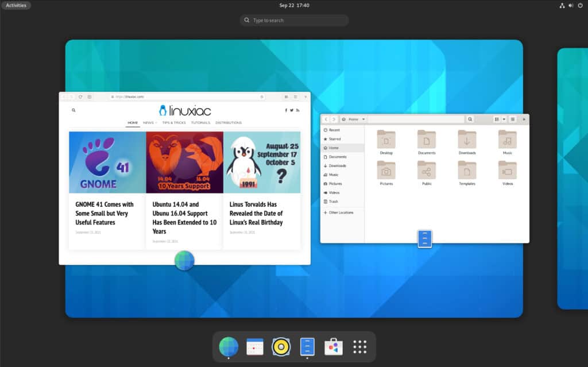
Task: Select the Documents folder icon in Files grid
Action: pyautogui.click(x=427, y=140)
